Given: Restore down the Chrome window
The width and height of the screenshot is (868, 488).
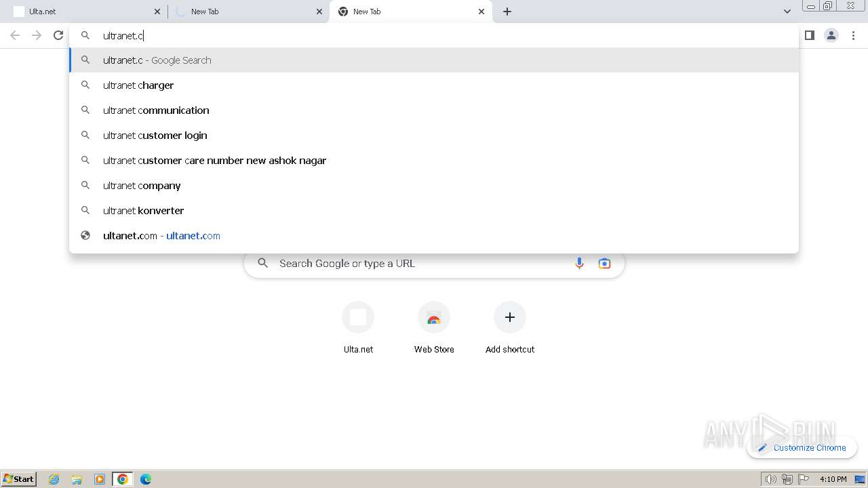Looking at the screenshot, I should click(827, 6).
